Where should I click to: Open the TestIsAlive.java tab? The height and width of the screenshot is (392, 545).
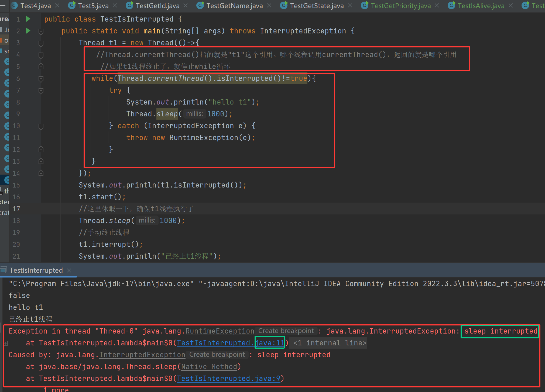pos(481,5)
